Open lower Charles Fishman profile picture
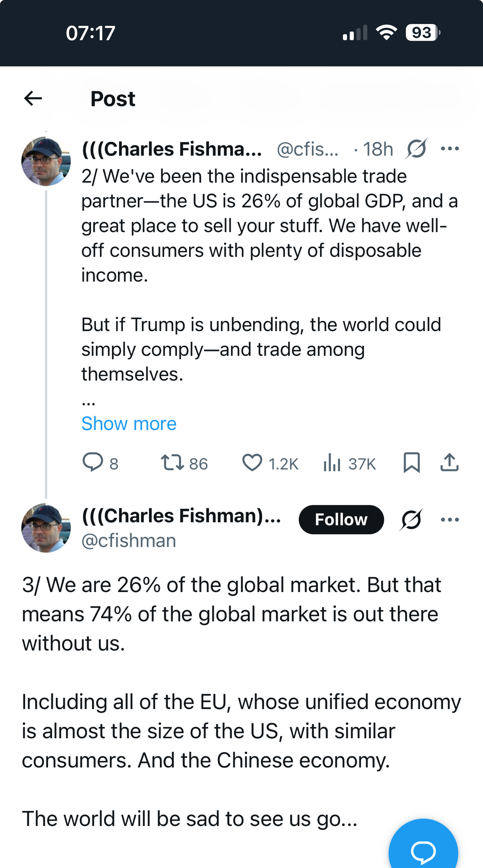Screen dimensions: 483x868 click(46, 528)
